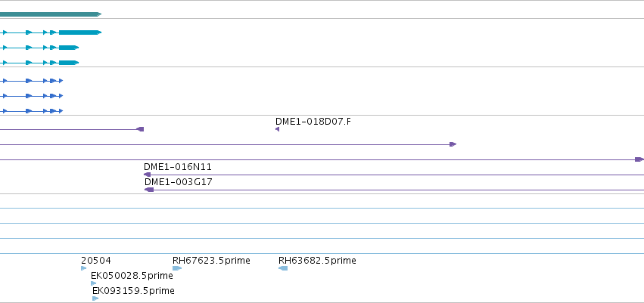The width and height of the screenshot is (644, 303).
Task: Click the EK093159.5prime small arrow glyph
Action: 95,298
